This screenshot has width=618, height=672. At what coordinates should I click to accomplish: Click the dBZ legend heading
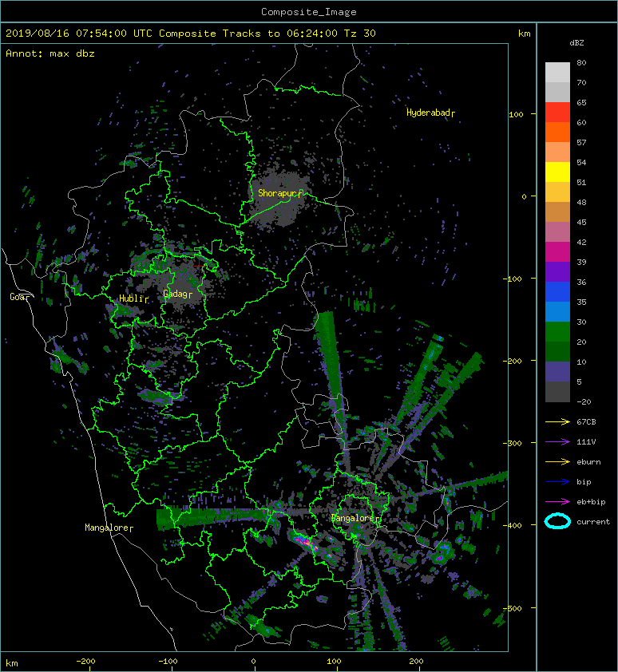tap(576, 43)
